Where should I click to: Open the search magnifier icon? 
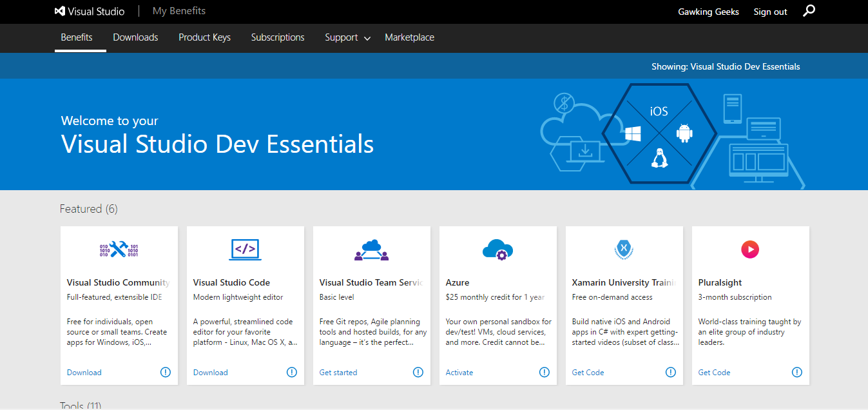pyautogui.click(x=809, y=11)
